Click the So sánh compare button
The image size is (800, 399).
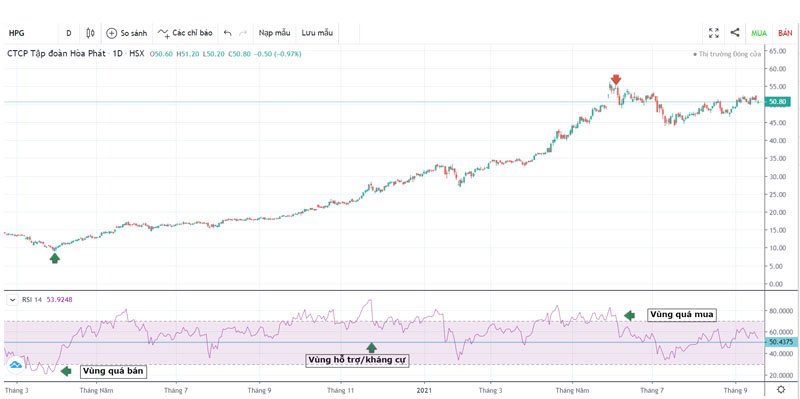coord(127,33)
